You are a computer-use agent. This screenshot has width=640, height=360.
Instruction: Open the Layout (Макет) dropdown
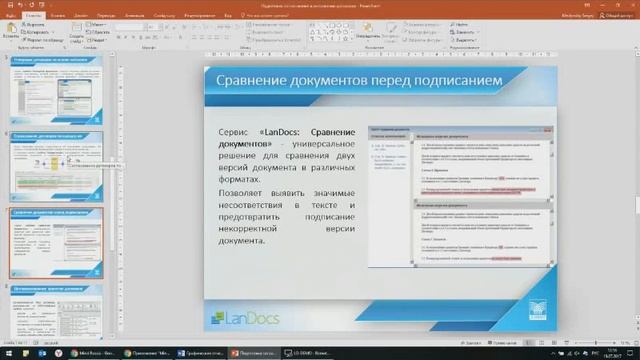click(x=96, y=24)
